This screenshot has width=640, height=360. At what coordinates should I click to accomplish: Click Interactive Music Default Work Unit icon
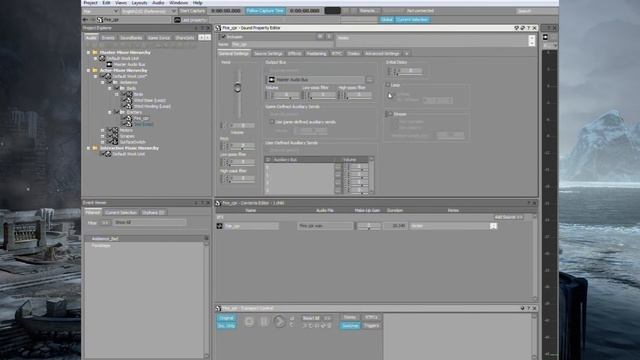coord(107,154)
